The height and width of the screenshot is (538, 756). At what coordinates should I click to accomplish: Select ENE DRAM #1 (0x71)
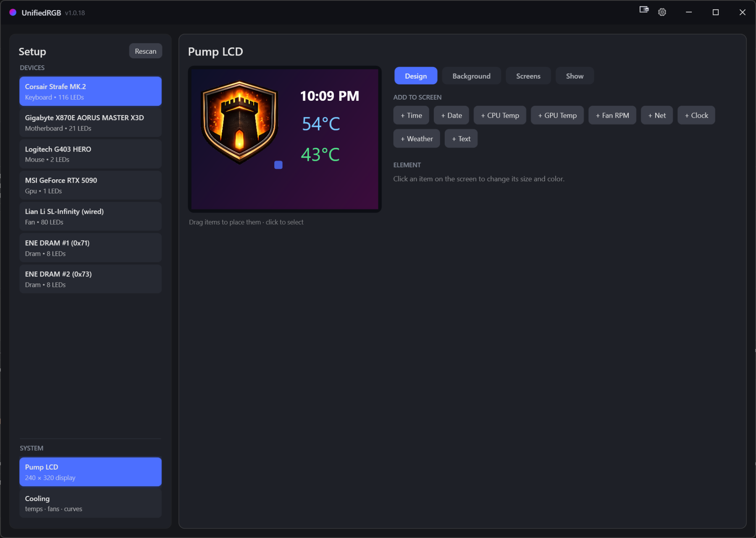[x=90, y=248]
